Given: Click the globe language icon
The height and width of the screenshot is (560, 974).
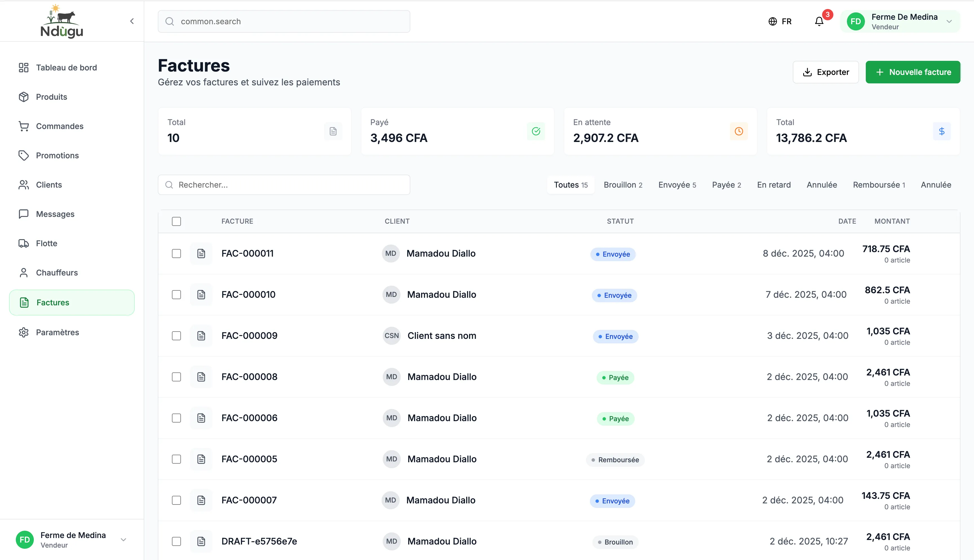Looking at the screenshot, I should [x=772, y=21].
